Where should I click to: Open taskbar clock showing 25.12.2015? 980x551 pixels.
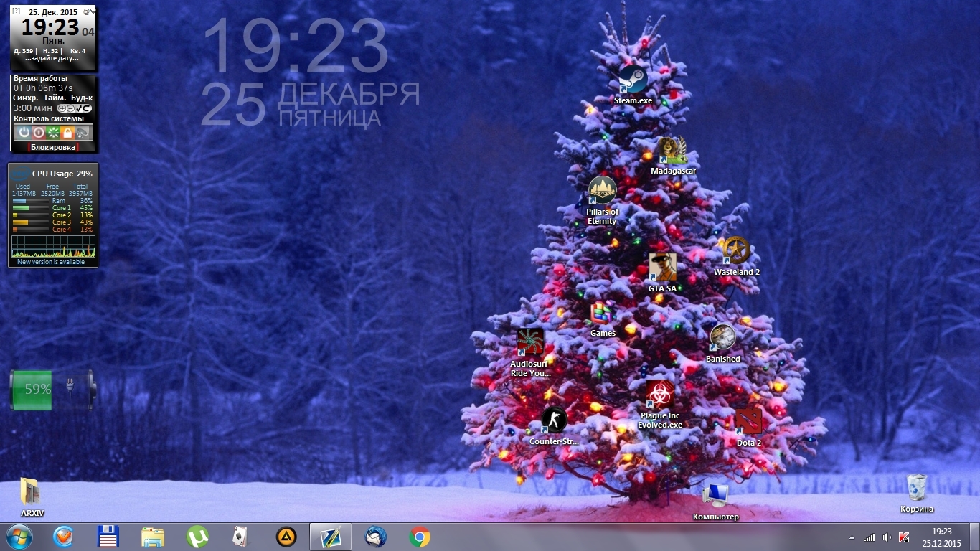[x=941, y=537]
